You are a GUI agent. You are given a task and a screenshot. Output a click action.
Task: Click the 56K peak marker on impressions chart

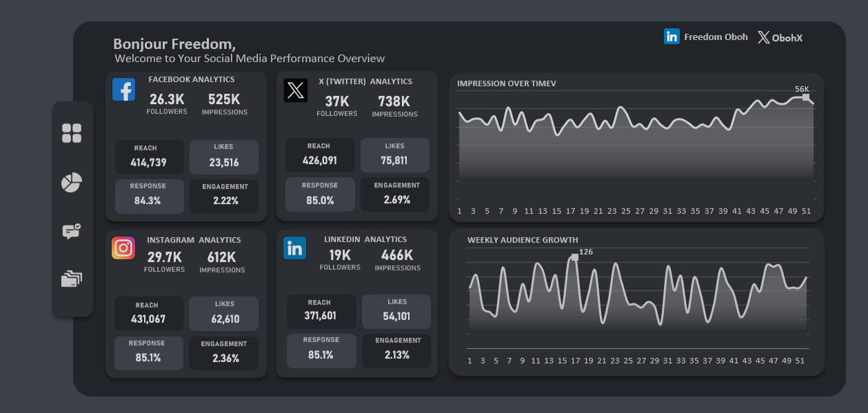[805, 97]
